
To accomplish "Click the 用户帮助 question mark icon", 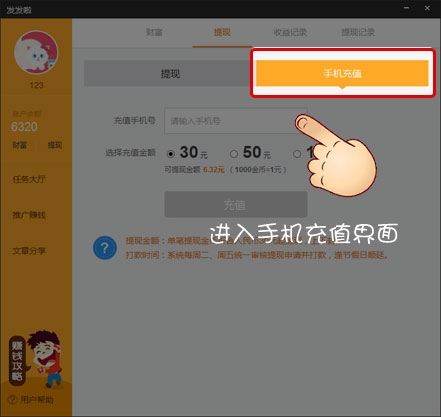I will point(13,399).
